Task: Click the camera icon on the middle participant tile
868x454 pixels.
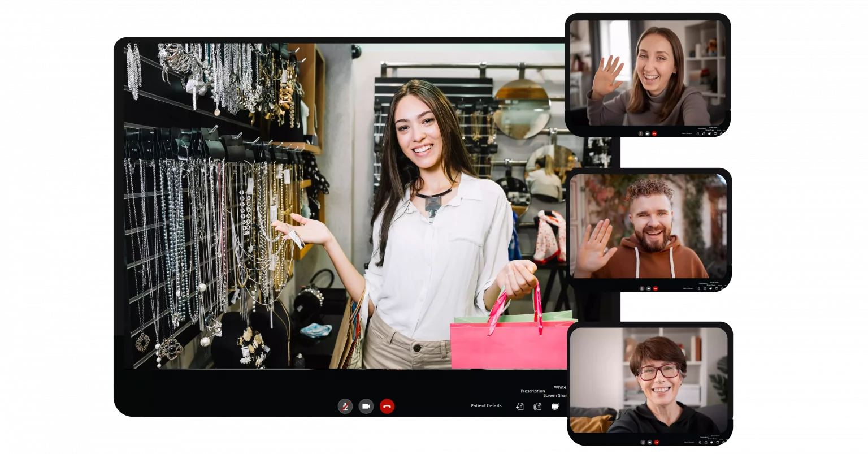Action: pos(648,289)
